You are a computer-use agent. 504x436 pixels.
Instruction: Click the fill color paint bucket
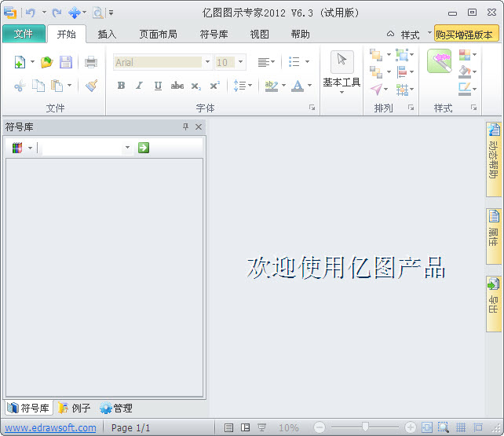click(465, 71)
